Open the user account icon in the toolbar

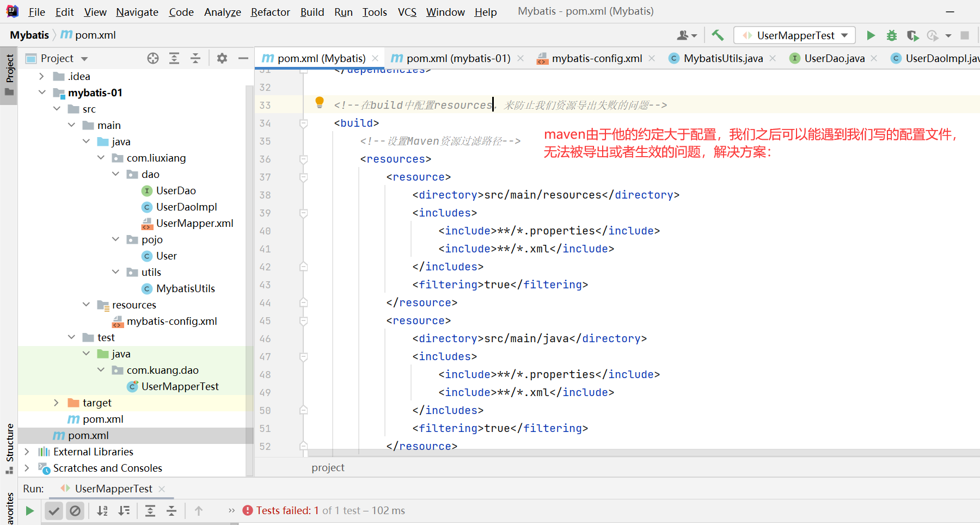686,35
